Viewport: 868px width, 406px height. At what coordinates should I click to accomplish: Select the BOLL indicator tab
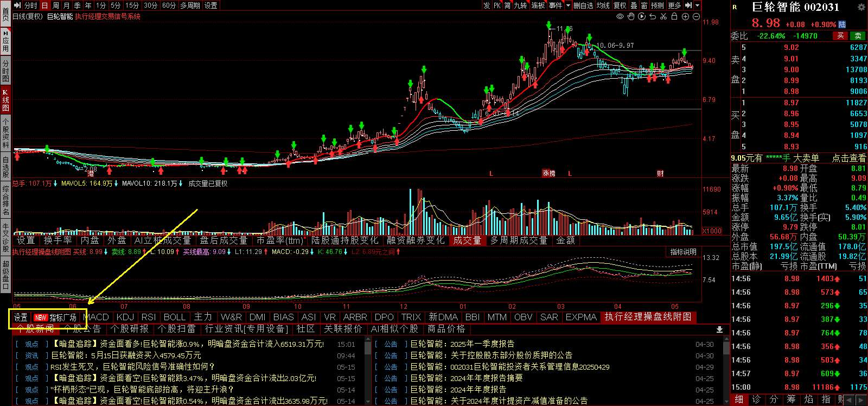pyautogui.click(x=174, y=317)
